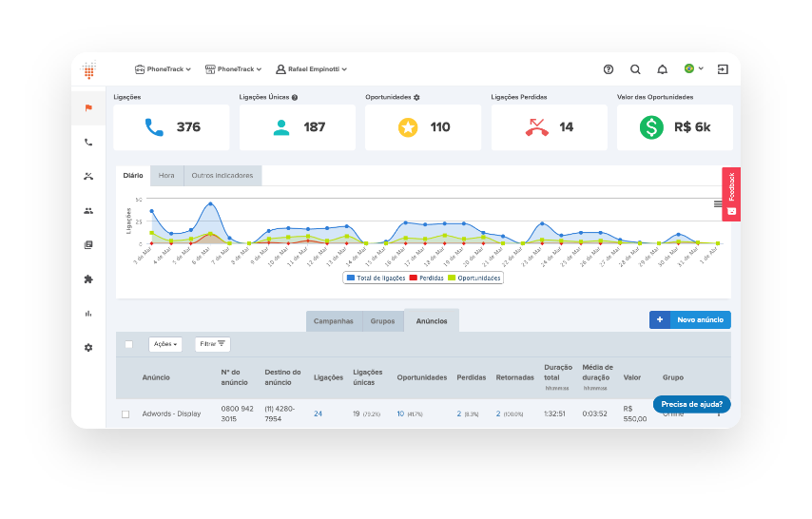The image size is (812, 519).
Task: Open the Perdidas value link in Adwords - Display row
Action: pyautogui.click(x=459, y=413)
